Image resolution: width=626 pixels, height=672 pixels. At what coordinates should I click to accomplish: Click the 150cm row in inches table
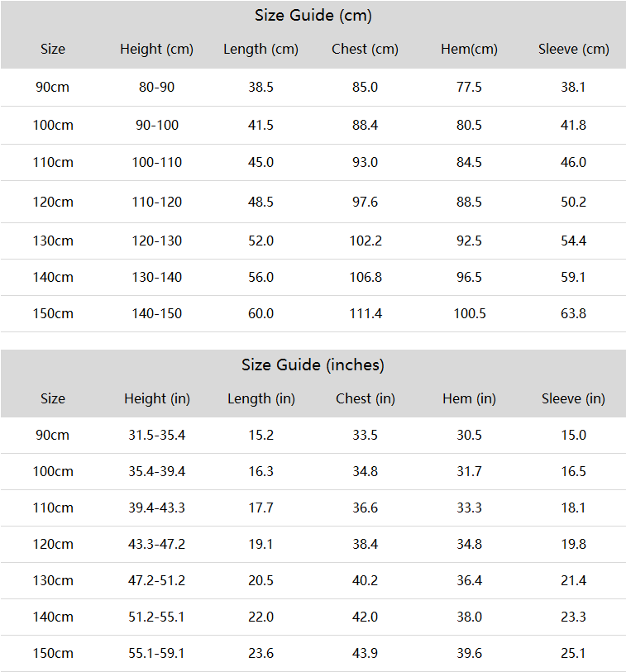pos(313,654)
